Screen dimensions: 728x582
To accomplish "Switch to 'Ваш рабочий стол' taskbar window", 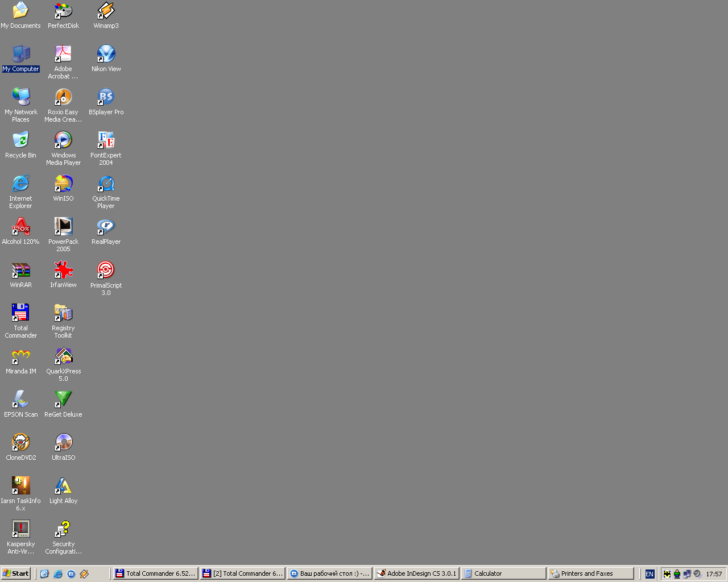I will click(x=329, y=574).
